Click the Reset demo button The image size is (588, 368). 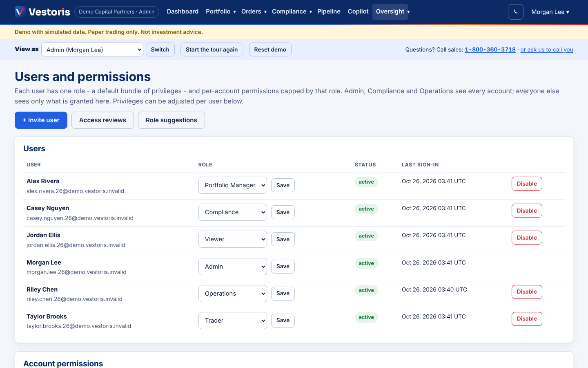tap(270, 49)
